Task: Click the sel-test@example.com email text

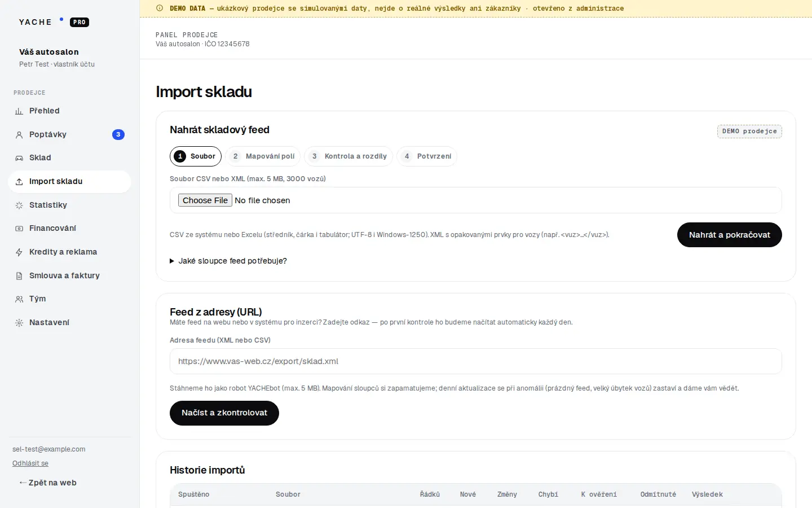Action: pos(49,449)
